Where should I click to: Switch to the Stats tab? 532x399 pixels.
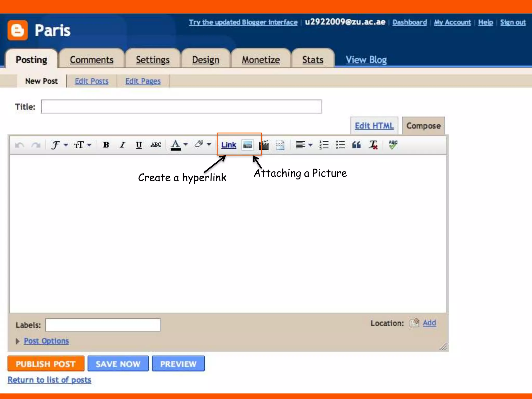click(313, 59)
